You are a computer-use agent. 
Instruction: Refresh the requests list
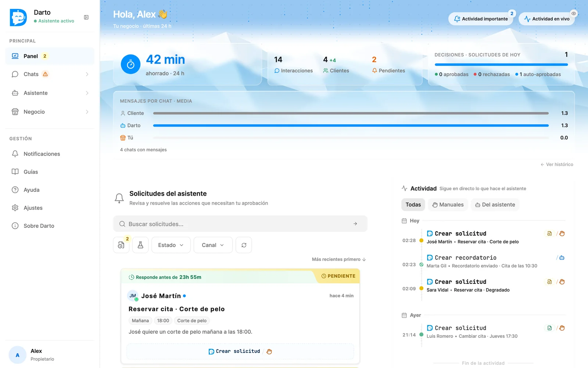[244, 245]
